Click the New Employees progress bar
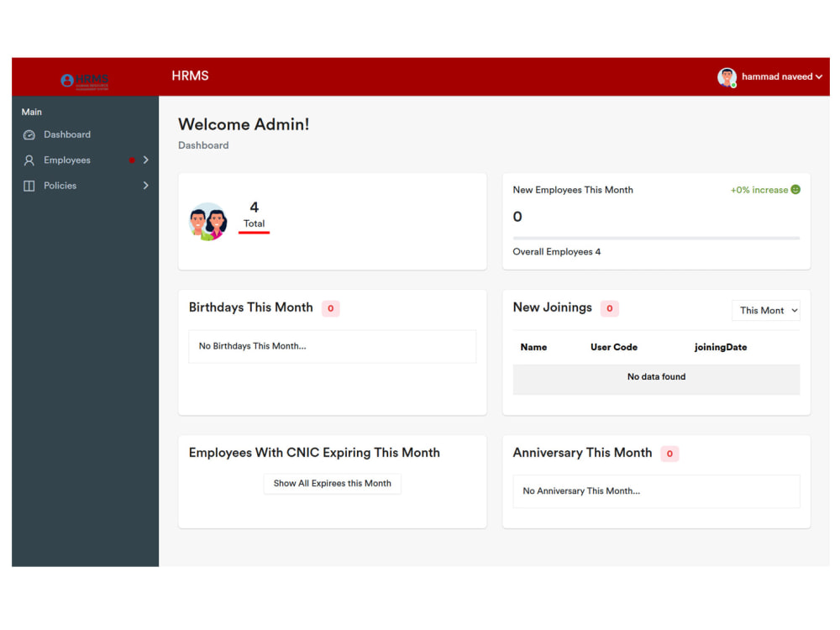Viewport: 840px width, 630px height. point(656,238)
